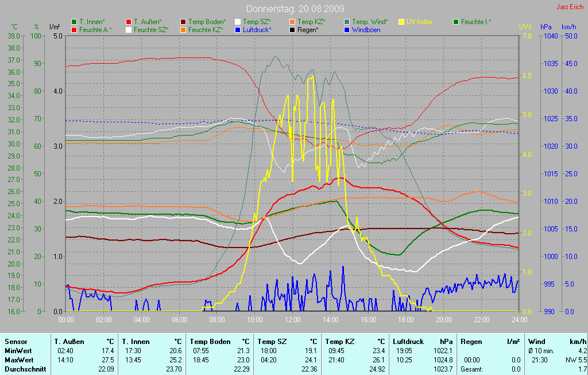This screenshot has width=588, height=375.
Task: Click the 12:00 time axis marker
Action: click(x=293, y=320)
